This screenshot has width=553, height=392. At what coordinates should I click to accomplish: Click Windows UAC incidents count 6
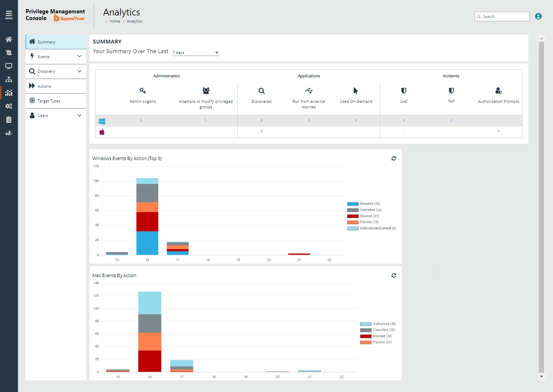[x=404, y=120]
